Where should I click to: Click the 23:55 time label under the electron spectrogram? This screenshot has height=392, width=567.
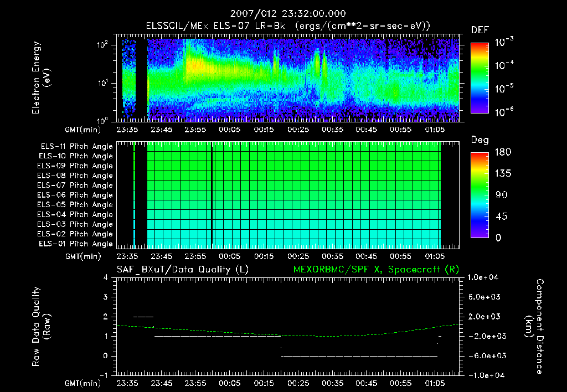pyautogui.click(x=195, y=130)
